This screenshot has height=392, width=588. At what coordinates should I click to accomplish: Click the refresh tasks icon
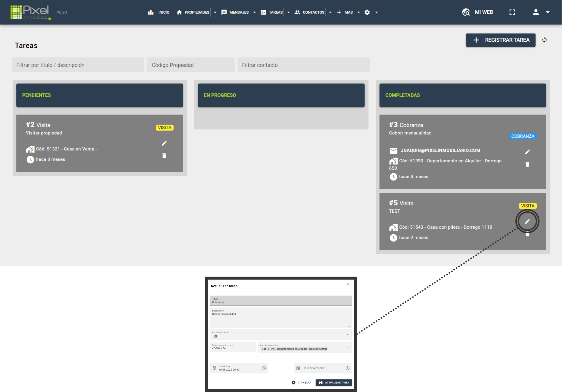click(544, 40)
